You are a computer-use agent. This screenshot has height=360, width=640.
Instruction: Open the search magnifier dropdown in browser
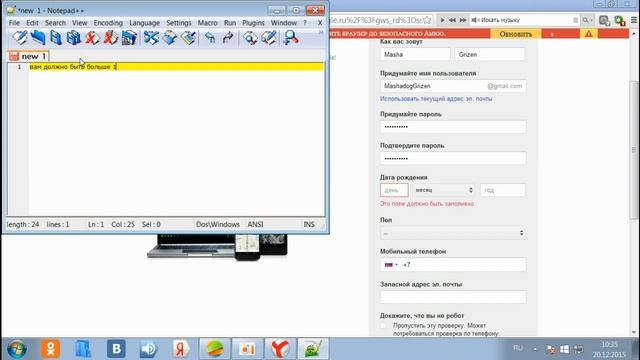tap(587, 20)
